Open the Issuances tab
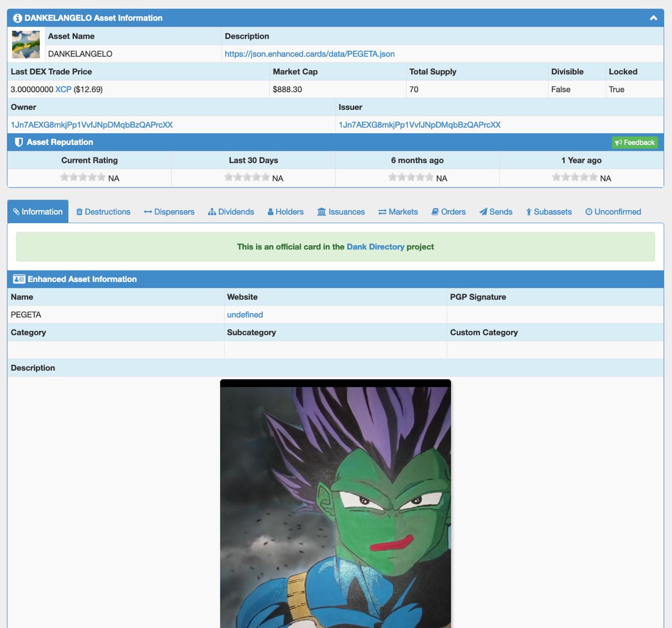Image resolution: width=672 pixels, height=628 pixels. pos(341,212)
